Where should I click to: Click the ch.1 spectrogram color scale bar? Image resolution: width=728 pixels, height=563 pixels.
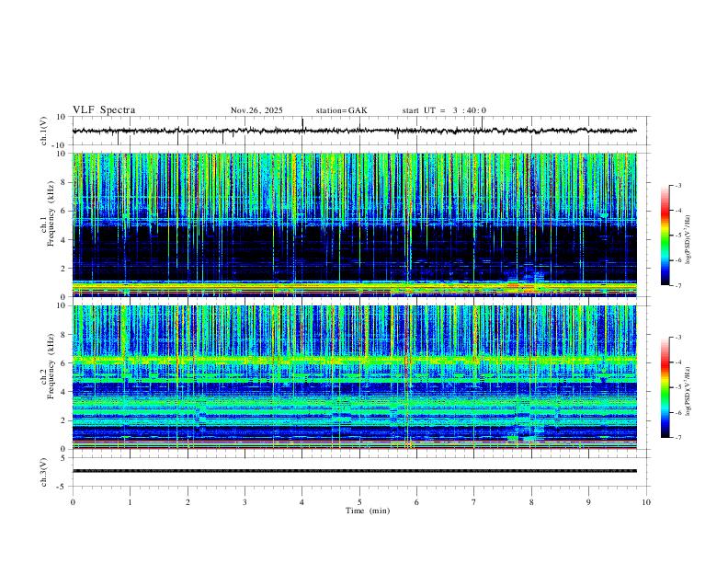665,236
